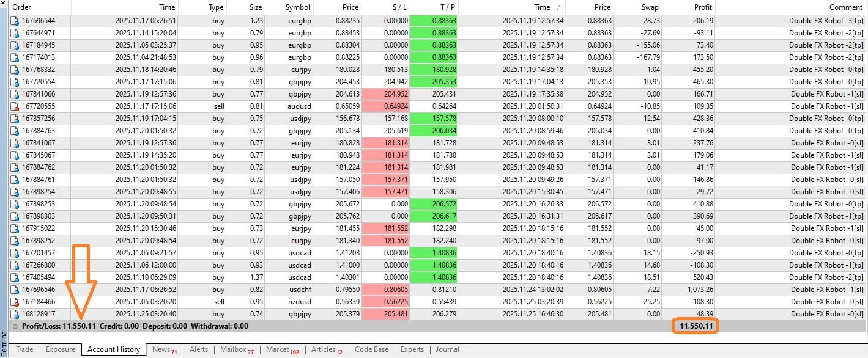Open the Alerts tab
This screenshot has width=868, height=358.
point(198,349)
